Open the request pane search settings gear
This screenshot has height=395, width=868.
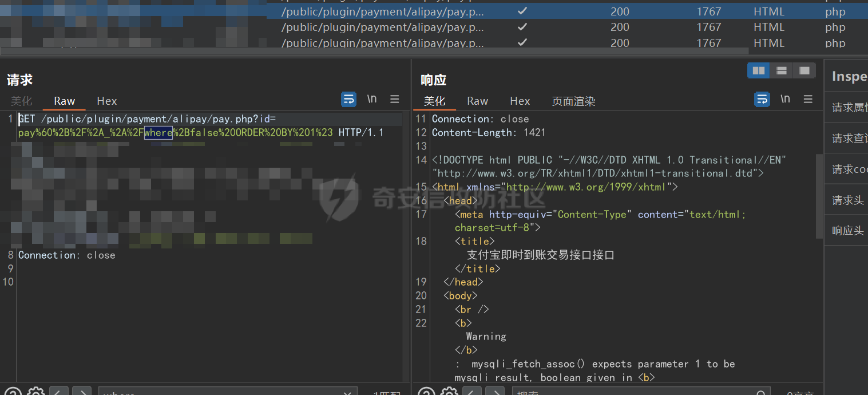pos(36,393)
